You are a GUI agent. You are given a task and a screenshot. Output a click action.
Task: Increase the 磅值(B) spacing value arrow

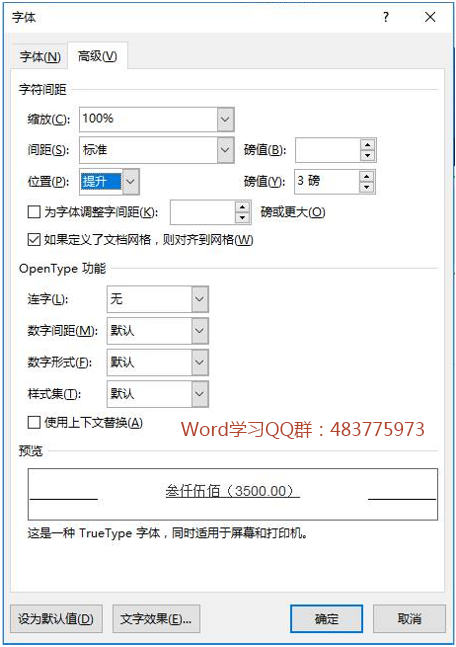coord(367,145)
